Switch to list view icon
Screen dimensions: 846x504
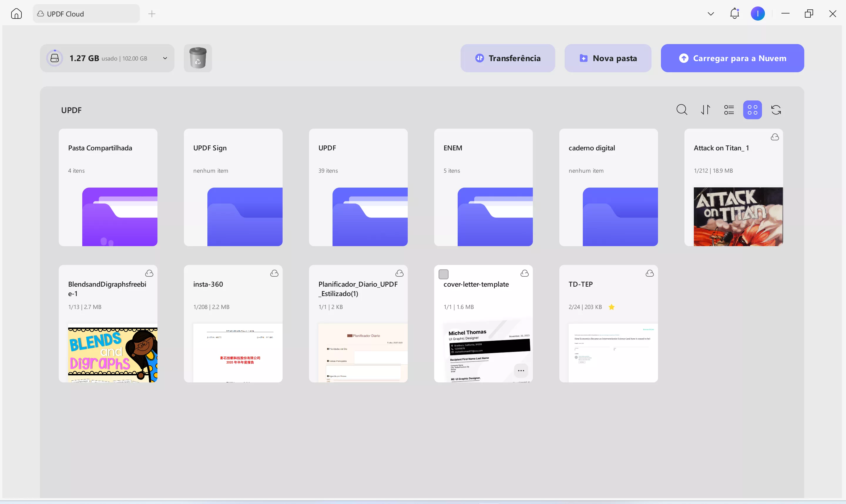coord(729,110)
